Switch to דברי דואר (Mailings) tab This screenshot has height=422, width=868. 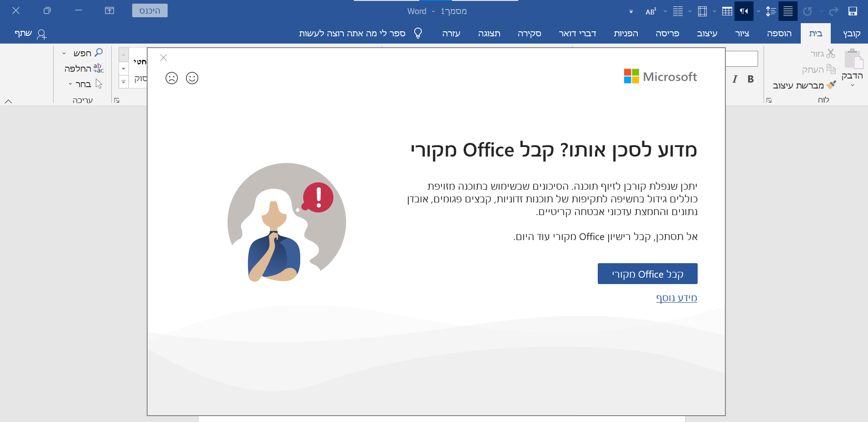coord(577,34)
